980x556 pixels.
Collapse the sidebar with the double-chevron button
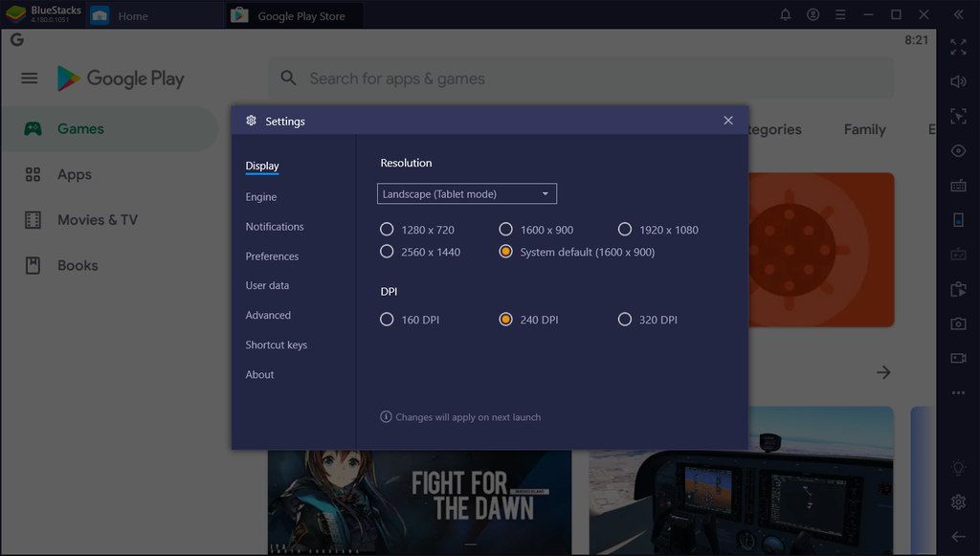point(958,14)
